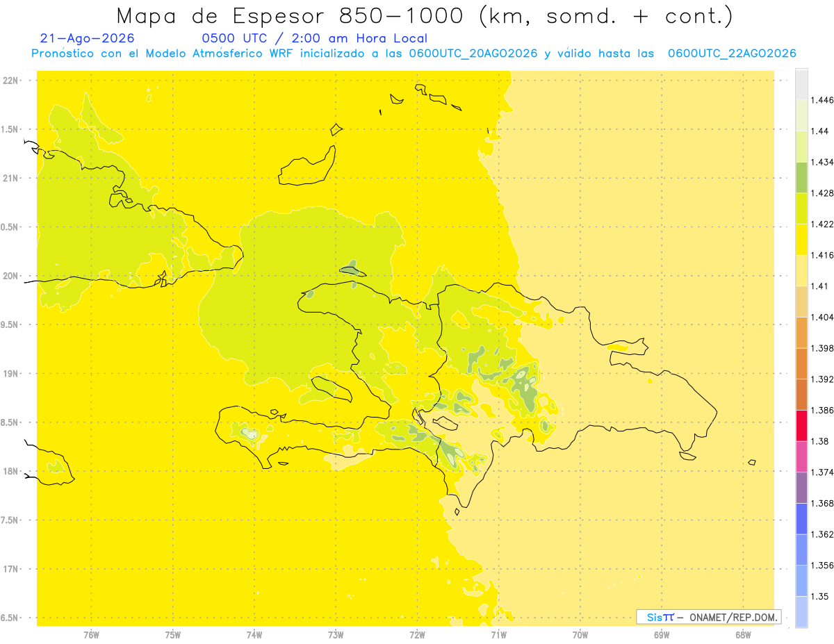Click legend value "1.434"
Viewport: 834px width, 644px height.
[824, 162]
